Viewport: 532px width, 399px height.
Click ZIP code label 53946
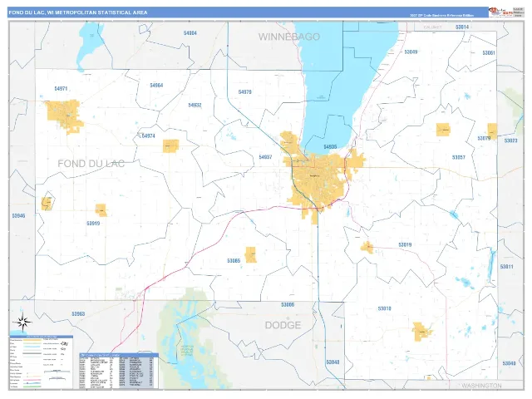[x=18, y=216]
